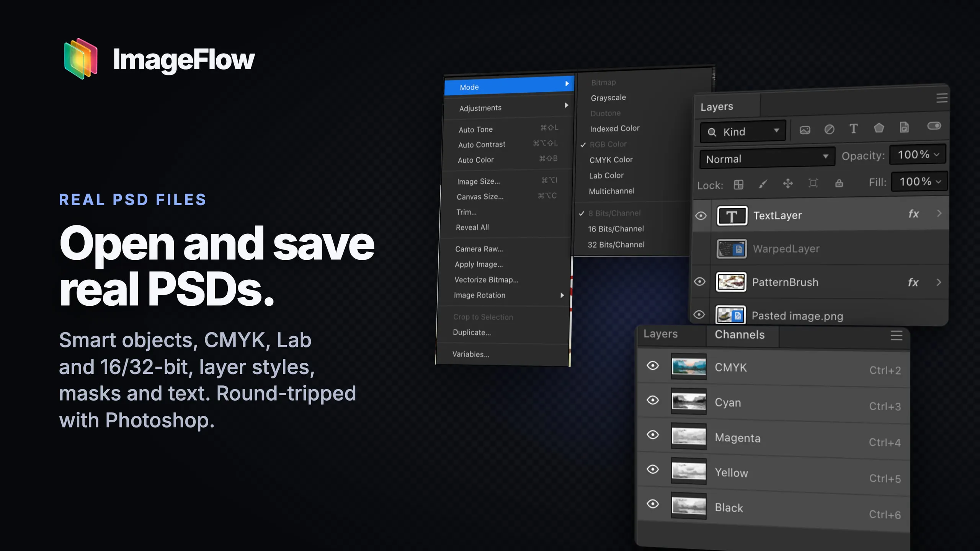Select Grayscale mode

click(x=608, y=98)
